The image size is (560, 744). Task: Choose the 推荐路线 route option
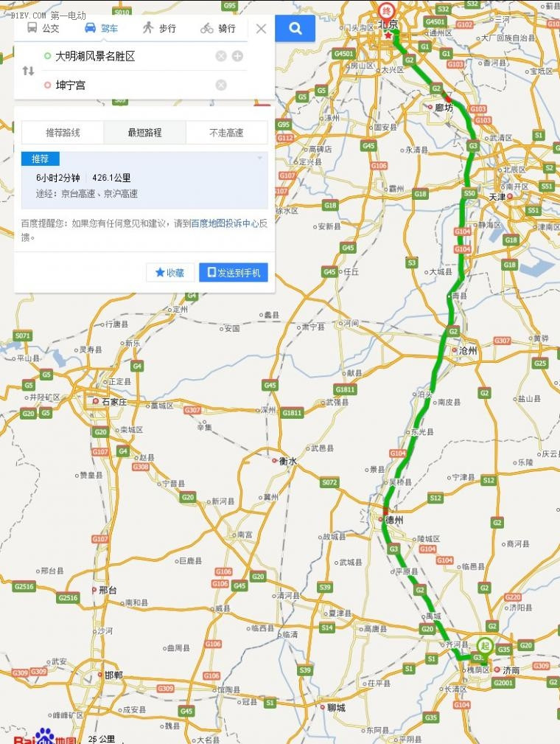pyautogui.click(x=63, y=133)
